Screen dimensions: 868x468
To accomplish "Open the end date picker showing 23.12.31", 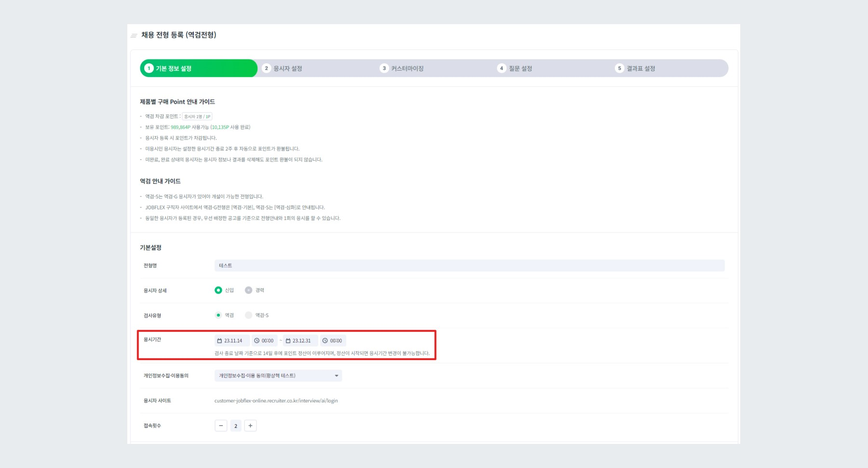I will pos(300,341).
